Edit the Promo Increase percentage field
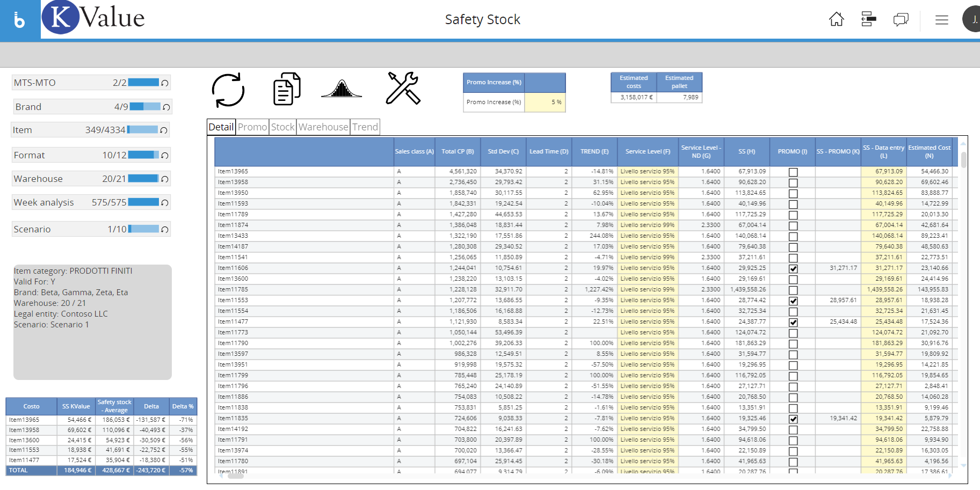The width and height of the screenshot is (980, 490). (544, 103)
